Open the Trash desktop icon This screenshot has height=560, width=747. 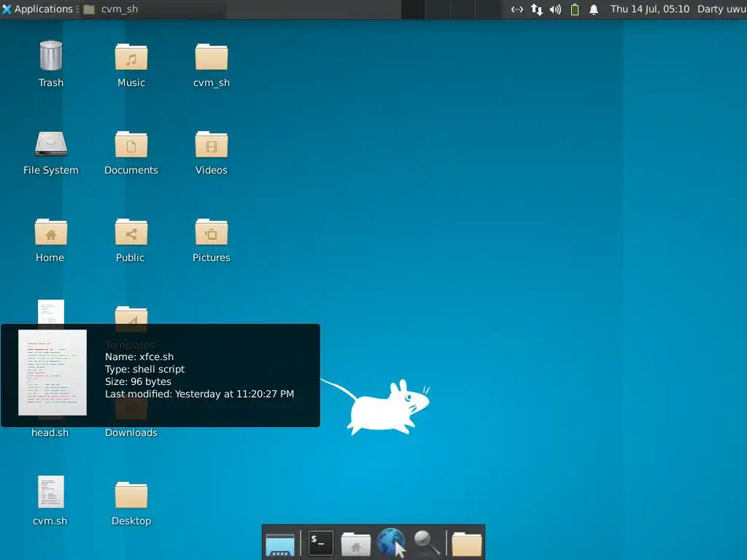click(51, 56)
